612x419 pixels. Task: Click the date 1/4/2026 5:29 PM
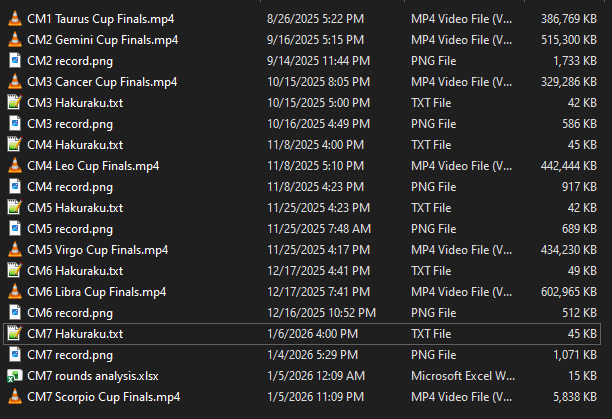pyautogui.click(x=312, y=355)
